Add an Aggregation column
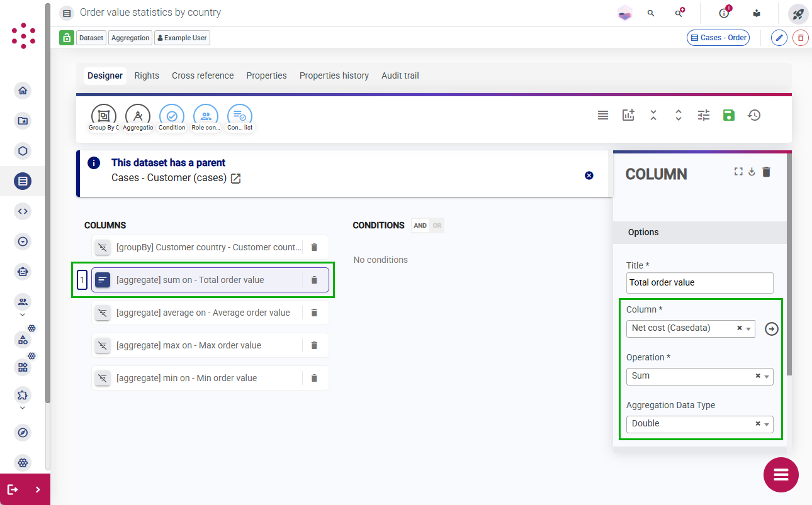The image size is (812, 505). (x=138, y=118)
